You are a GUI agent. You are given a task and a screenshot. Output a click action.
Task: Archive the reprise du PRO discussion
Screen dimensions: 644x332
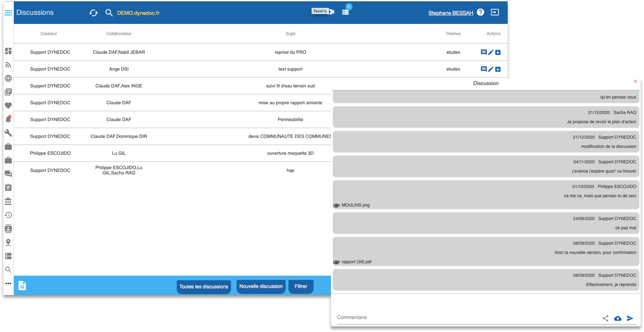pos(498,52)
